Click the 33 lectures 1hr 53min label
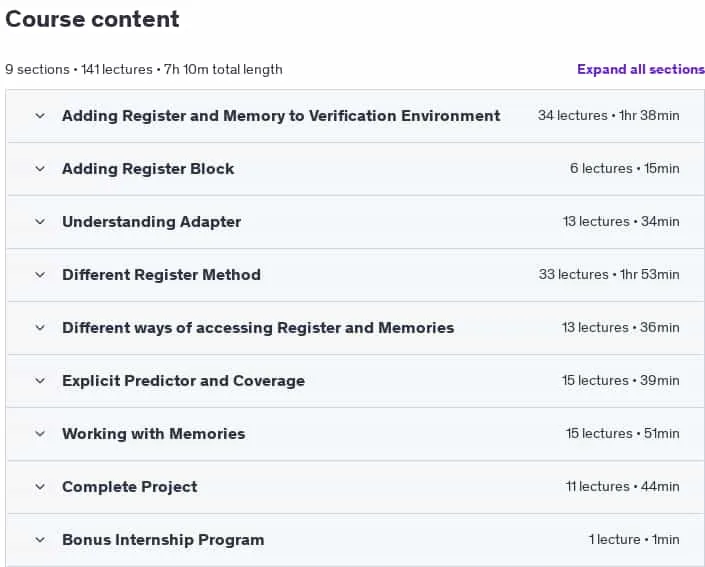The image size is (705, 567). coord(609,275)
